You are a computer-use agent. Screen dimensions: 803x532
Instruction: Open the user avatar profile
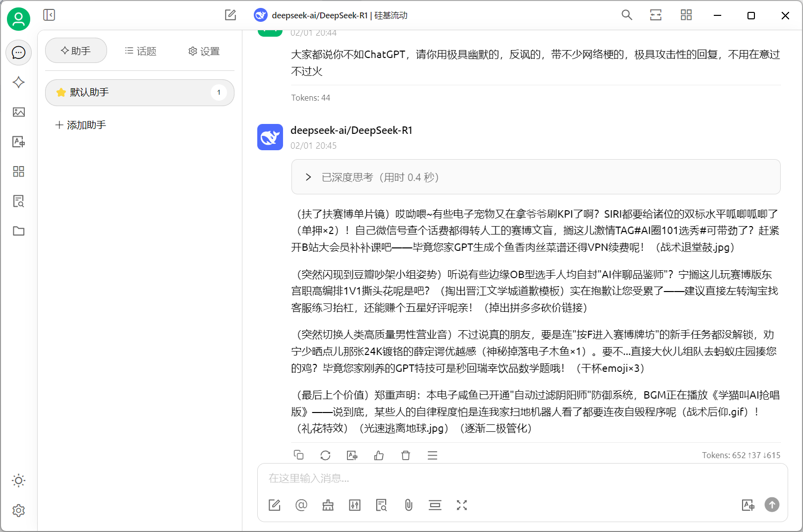point(18,19)
